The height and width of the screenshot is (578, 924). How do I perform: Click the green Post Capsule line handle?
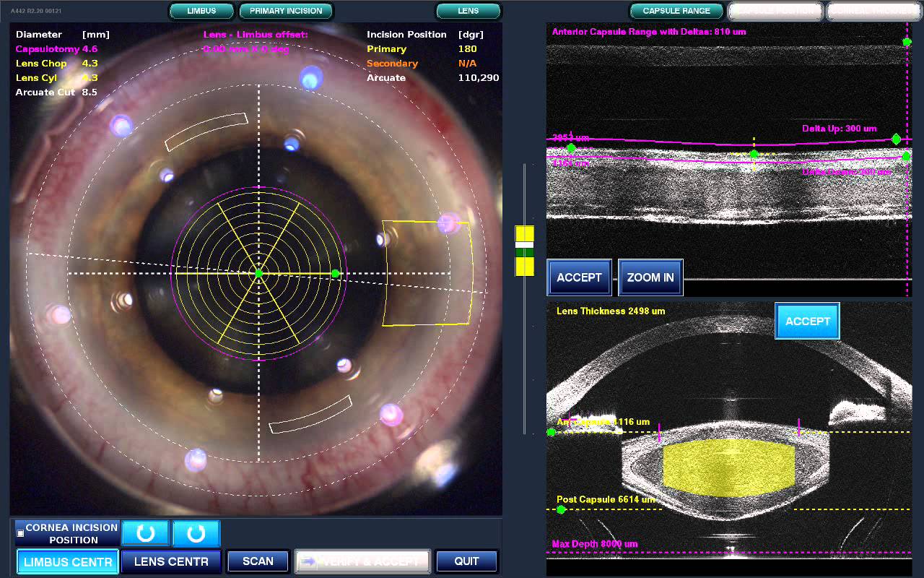(x=561, y=509)
